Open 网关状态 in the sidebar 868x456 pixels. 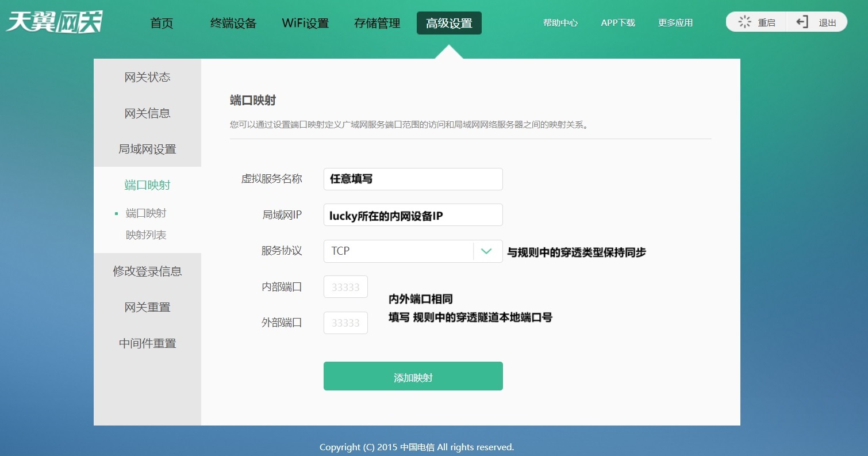pos(147,77)
